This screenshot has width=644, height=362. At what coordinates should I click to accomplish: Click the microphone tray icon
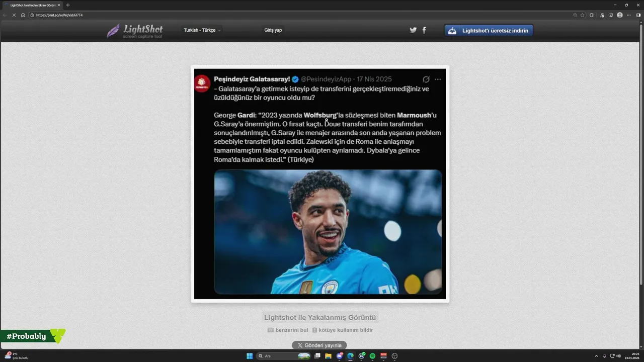[604, 356]
